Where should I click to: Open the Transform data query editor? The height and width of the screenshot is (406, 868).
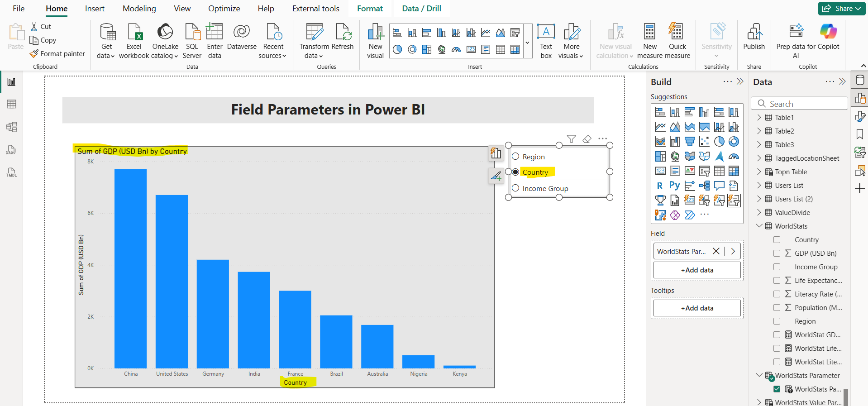click(x=314, y=41)
